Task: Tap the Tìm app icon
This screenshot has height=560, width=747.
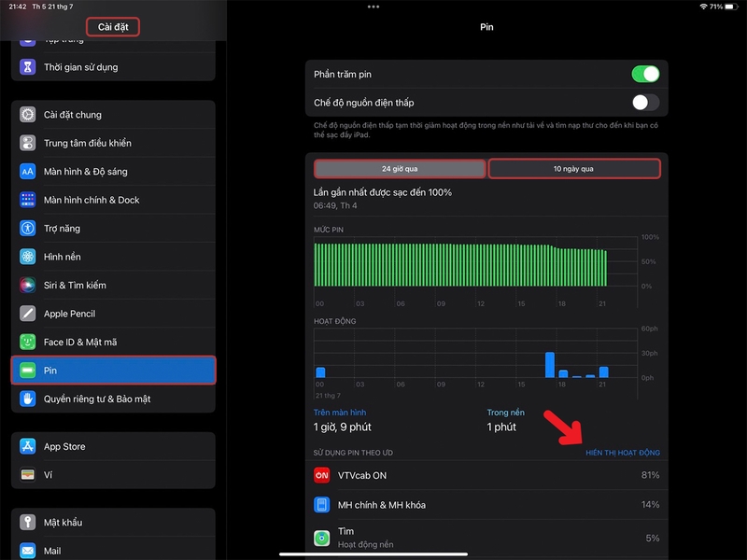Action: coord(321,539)
